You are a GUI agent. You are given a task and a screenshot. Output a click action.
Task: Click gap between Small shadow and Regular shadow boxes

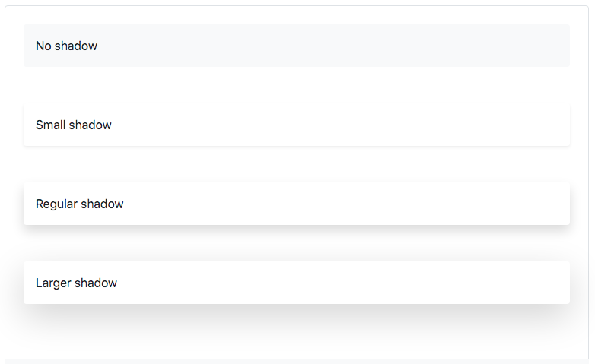coord(297,164)
